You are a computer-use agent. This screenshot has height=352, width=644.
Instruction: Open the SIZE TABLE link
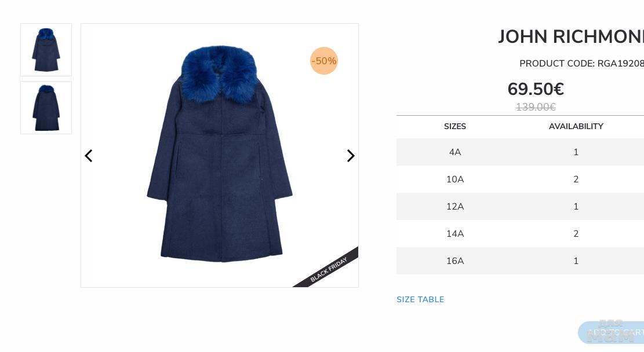[420, 299]
